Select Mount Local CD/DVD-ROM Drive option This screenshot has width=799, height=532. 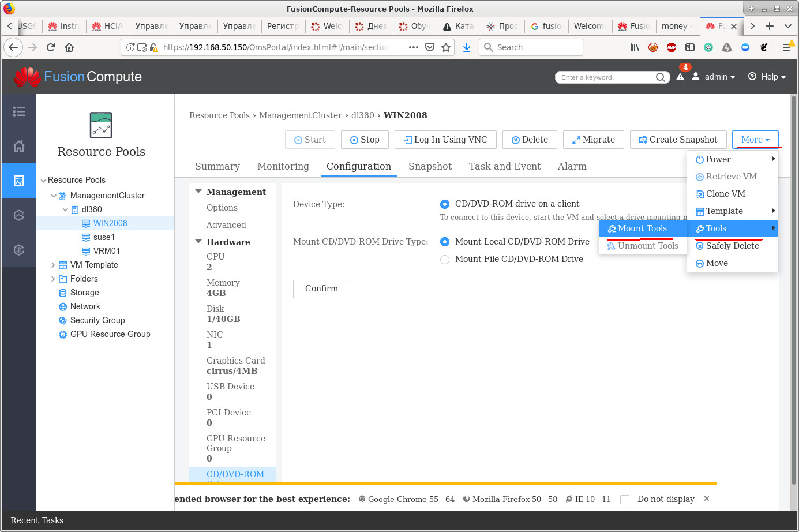(x=445, y=242)
